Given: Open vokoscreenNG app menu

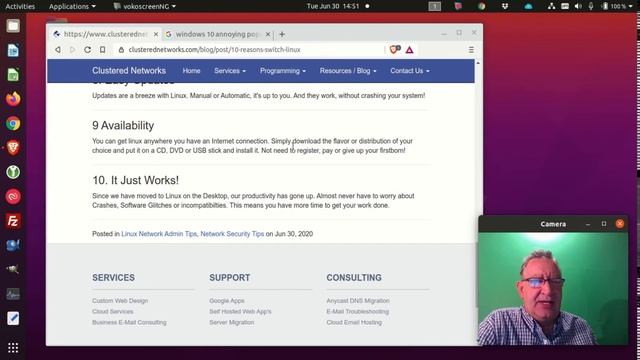Looking at the screenshot, I should pos(144,6).
